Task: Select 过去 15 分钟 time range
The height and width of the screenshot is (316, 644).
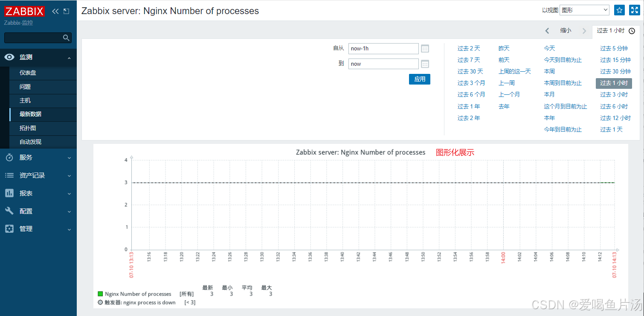Action: pyautogui.click(x=615, y=60)
